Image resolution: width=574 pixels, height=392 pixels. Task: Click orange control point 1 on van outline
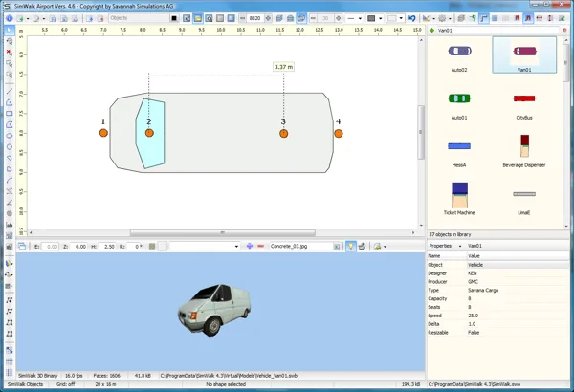click(103, 133)
